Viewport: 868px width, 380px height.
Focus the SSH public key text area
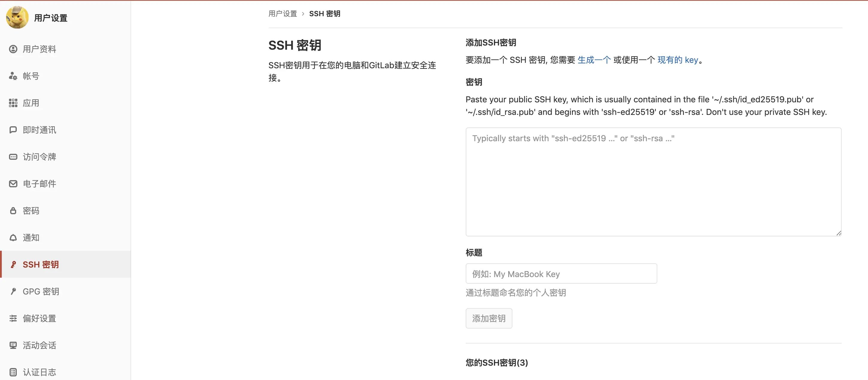pos(653,182)
